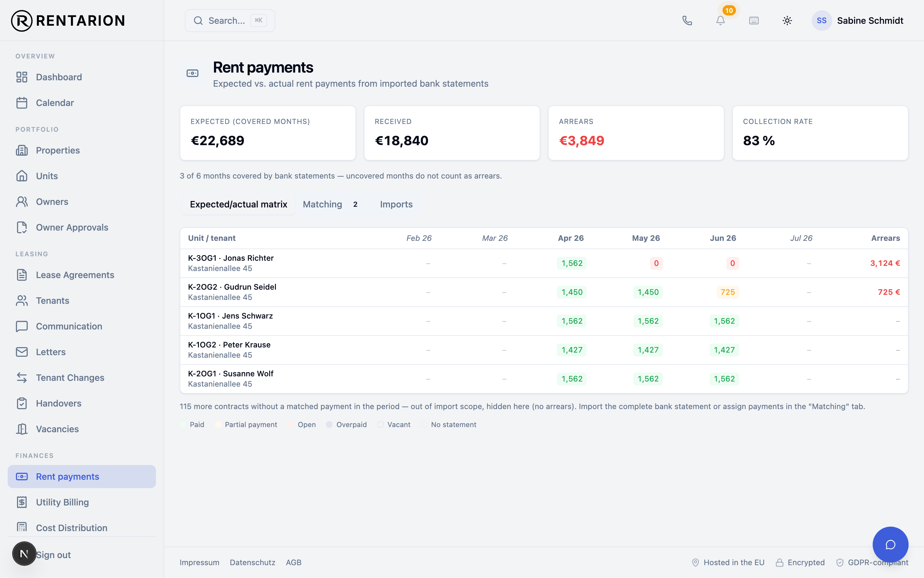Screen dimensions: 924x578
Task: Open Sabine Schmidt user name
Action: tap(870, 21)
